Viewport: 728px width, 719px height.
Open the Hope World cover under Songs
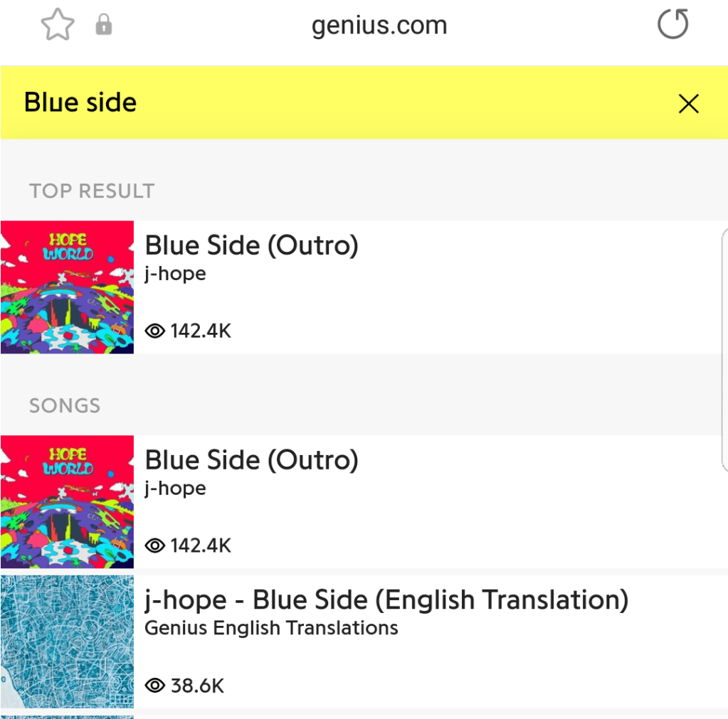67,501
